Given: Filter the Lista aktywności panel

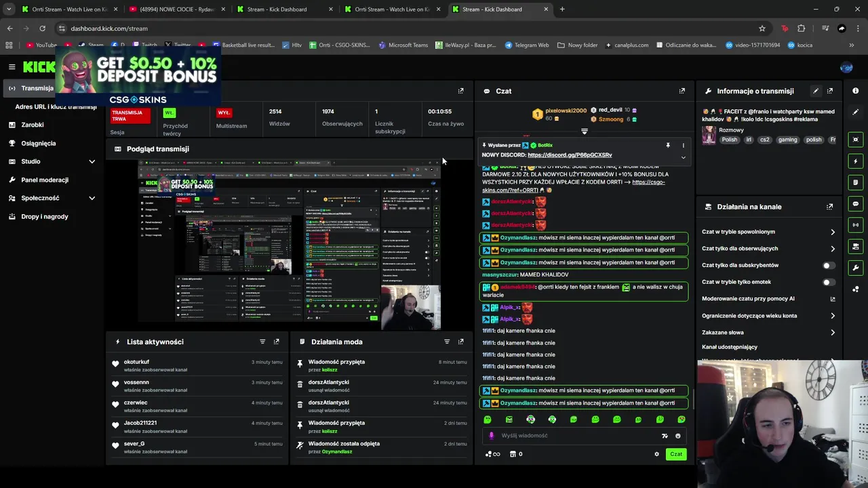Looking at the screenshot, I should [262, 342].
